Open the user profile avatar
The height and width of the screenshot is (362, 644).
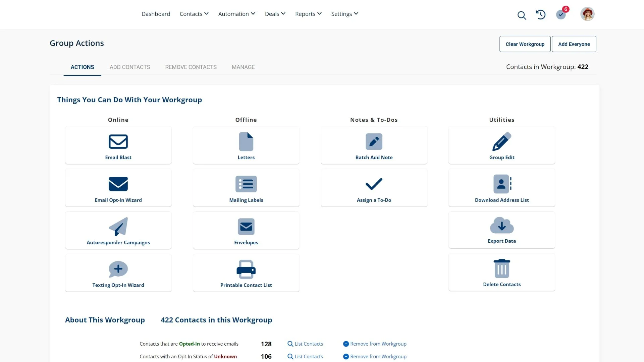tap(587, 14)
